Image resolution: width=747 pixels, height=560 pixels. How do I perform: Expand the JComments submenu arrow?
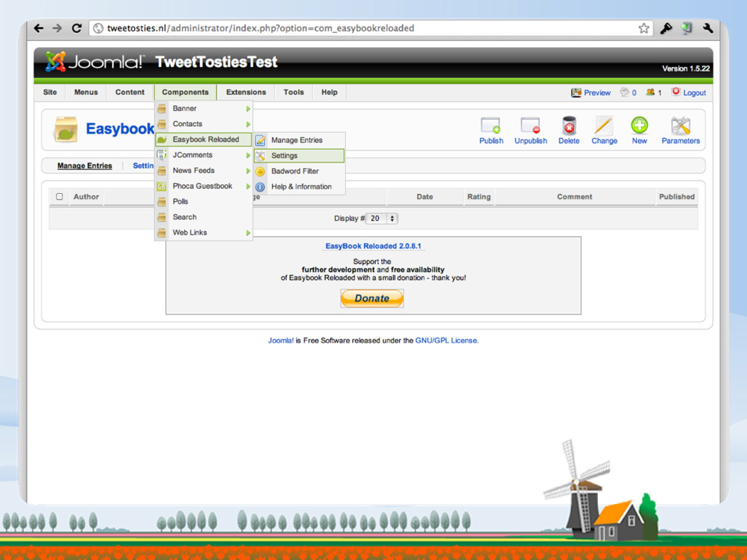[x=248, y=155]
